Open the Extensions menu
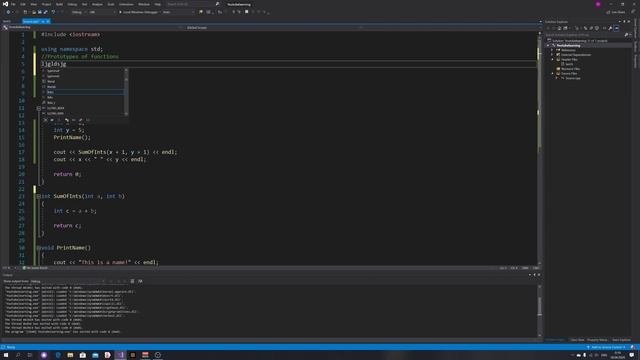640x360 pixels. point(126,4)
